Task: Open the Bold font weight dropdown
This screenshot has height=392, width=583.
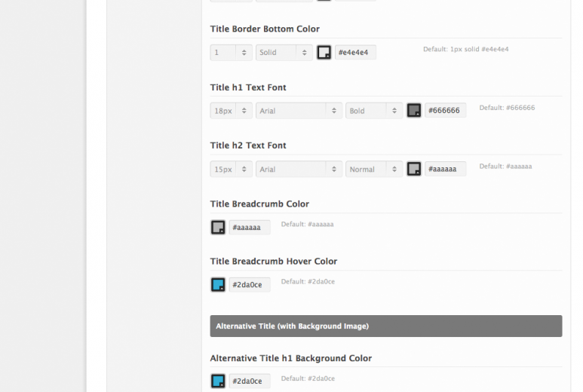Action: point(374,111)
